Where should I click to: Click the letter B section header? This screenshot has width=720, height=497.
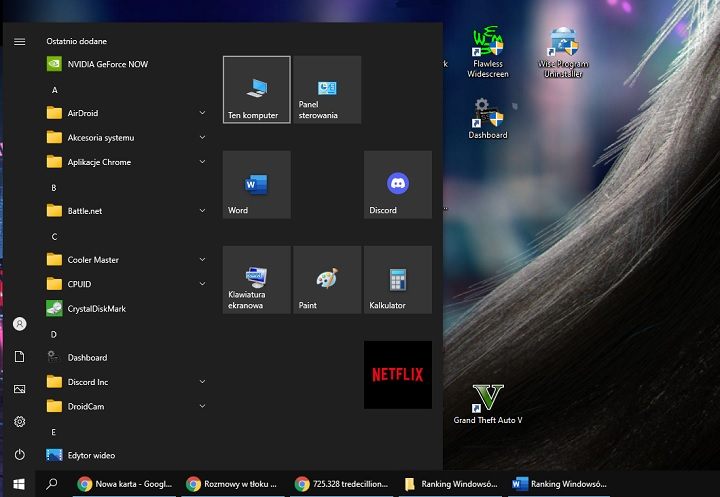point(54,188)
